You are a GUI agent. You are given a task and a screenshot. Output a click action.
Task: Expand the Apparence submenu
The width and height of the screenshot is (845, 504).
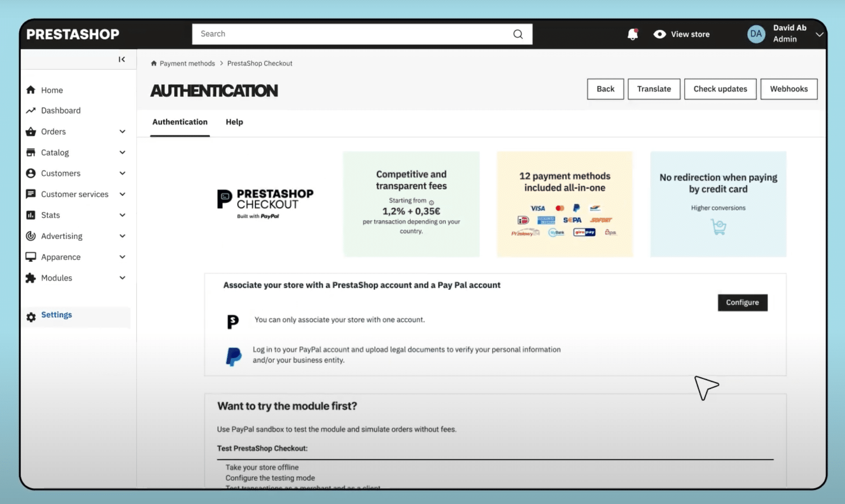coord(123,257)
